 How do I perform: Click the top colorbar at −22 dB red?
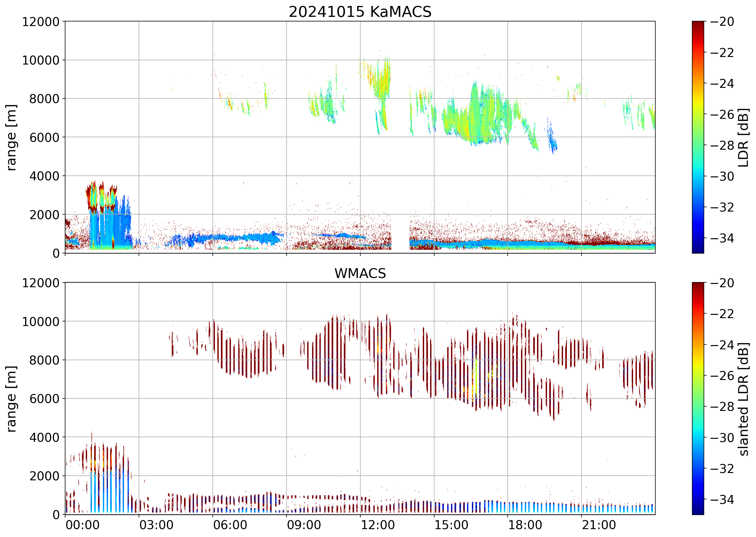[x=698, y=52]
